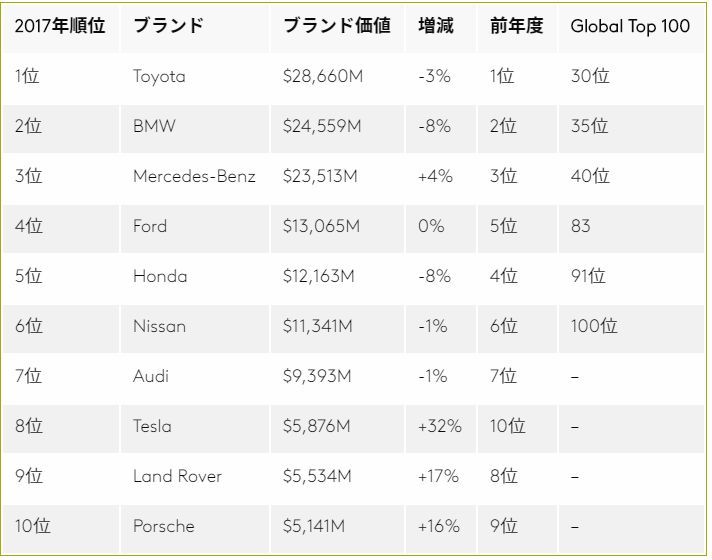Image resolution: width=712 pixels, height=560 pixels.
Task: Select the BMW brand name
Action: tap(153, 127)
